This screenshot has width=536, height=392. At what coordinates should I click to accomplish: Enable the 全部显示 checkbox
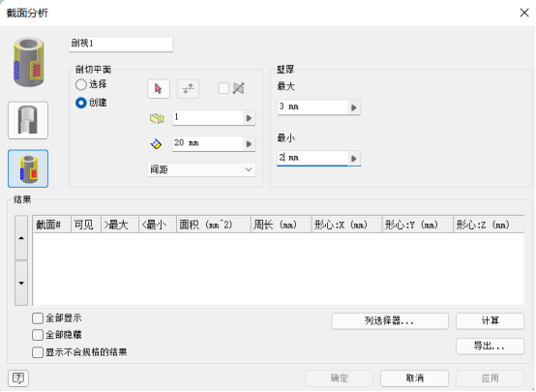[38, 318]
